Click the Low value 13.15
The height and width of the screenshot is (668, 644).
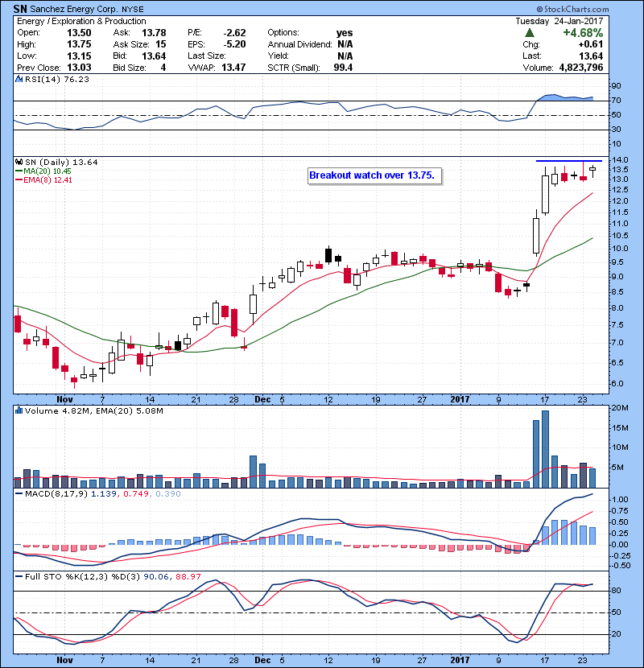pyautogui.click(x=79, y=56)
